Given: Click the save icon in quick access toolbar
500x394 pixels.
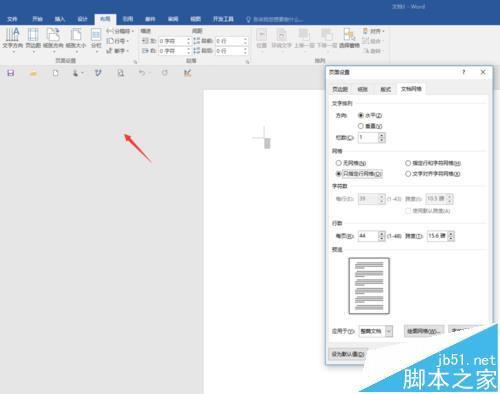Looking at the screenshot, I should (11, 73).
